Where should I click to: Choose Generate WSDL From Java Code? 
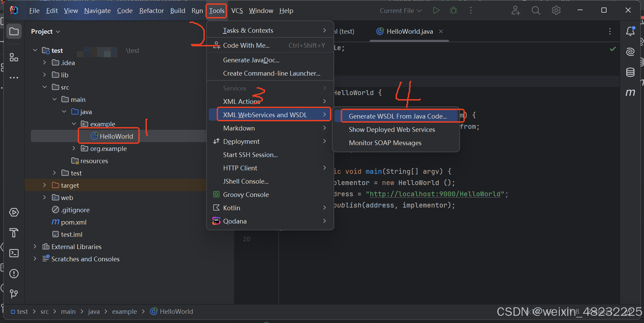click(x=397, y=116)
